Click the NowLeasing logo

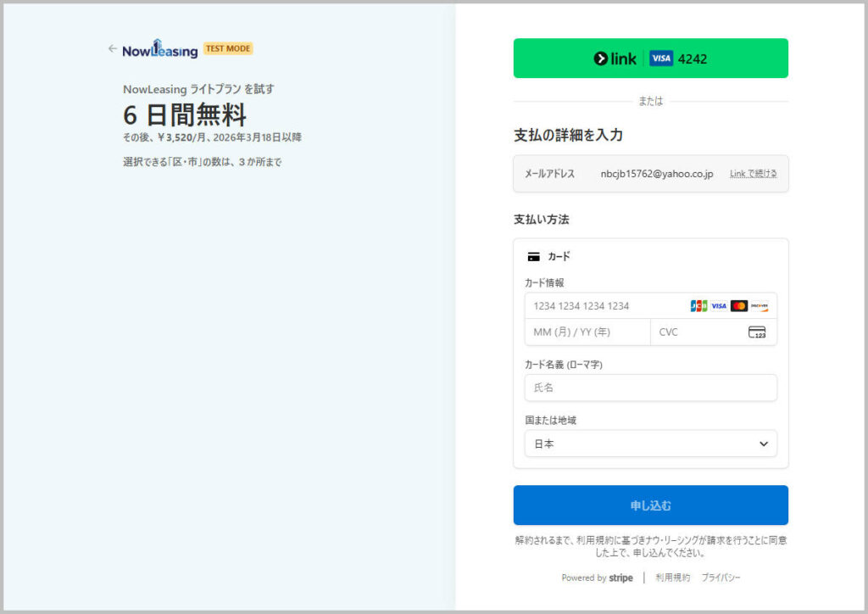coord(159,49)
